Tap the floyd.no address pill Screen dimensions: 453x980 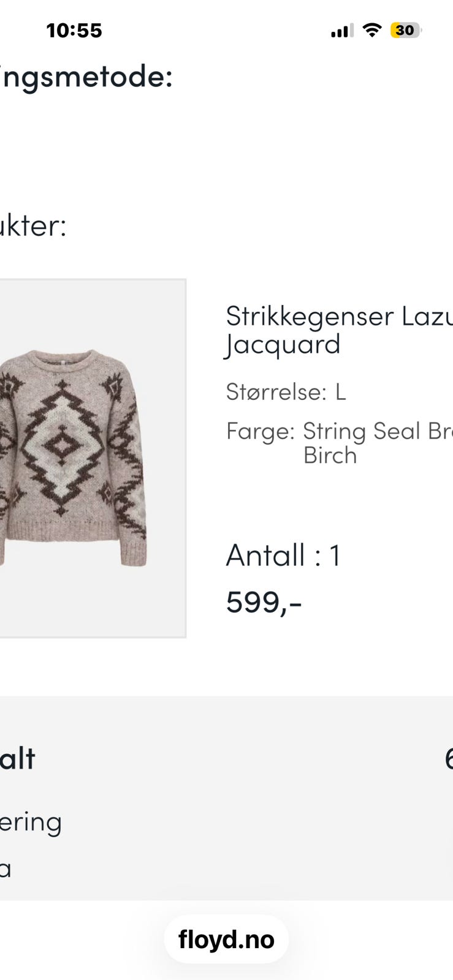click(x=226, y=940)
